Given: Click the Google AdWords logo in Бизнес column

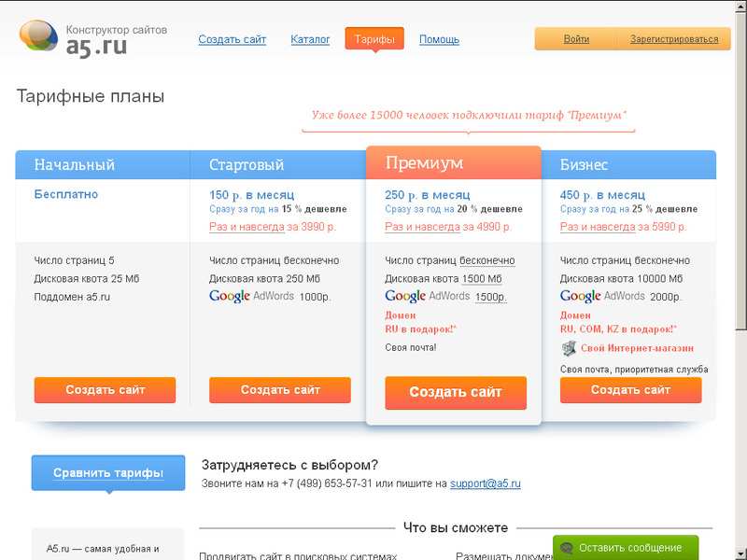Looking at the screenshot, I should coord(583,296).
